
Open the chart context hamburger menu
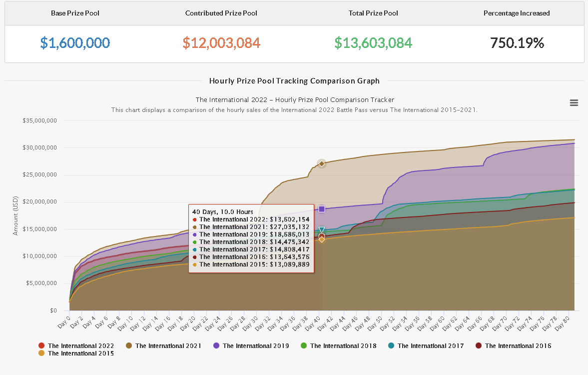574,102
